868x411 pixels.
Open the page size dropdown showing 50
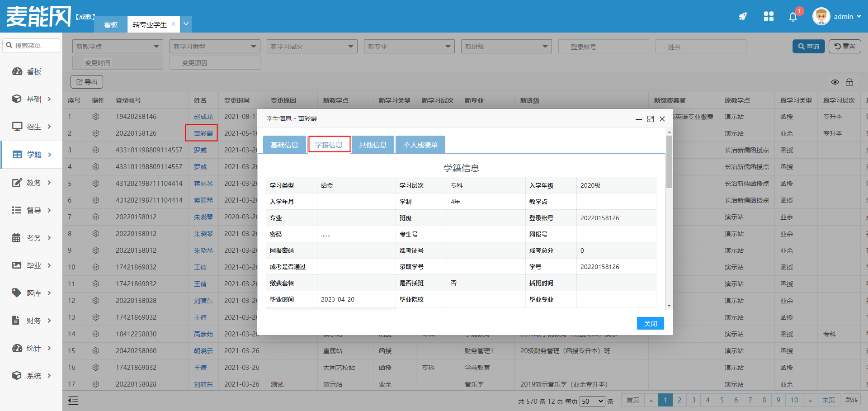[592, 401]
